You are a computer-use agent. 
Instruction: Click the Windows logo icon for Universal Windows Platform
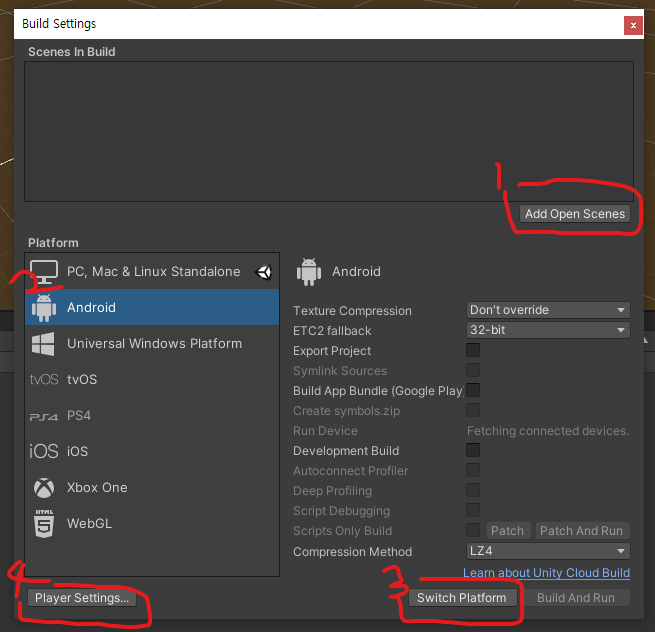(x=43, y=344)
